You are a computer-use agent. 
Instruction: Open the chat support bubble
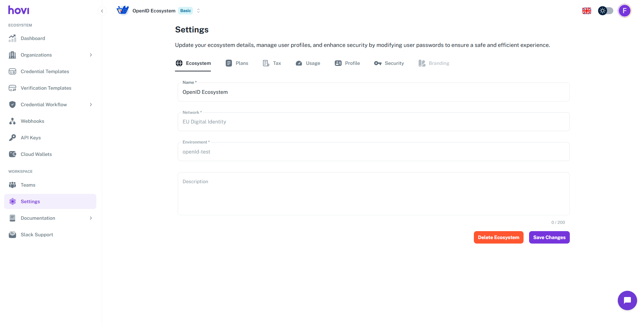tap(627, 300)
